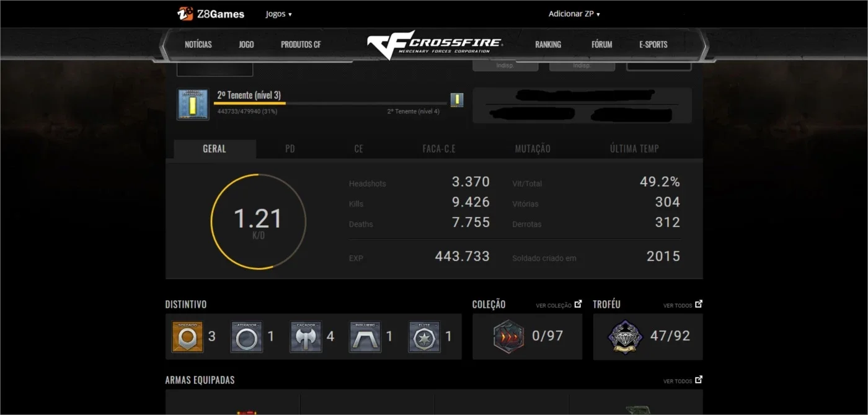Open the Jogos dropdown menu
The image size is (868, 415).
click(278, 14)
